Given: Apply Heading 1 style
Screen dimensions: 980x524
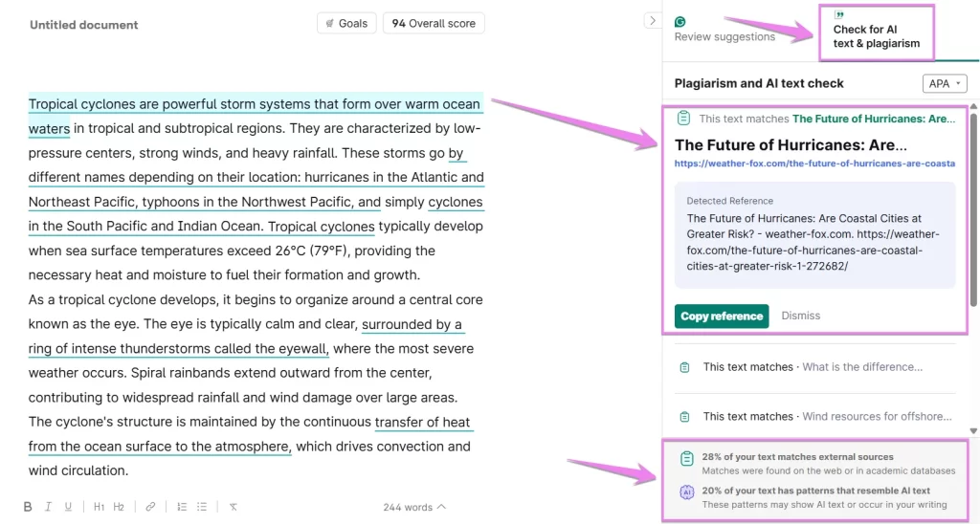Looking at the screenshot, I should (x=100, y=507).
